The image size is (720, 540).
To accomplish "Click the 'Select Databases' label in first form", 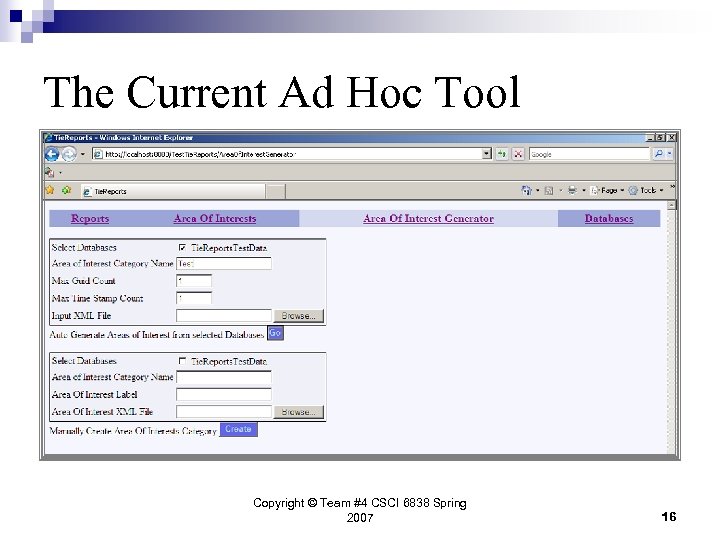I will point(84,248).
